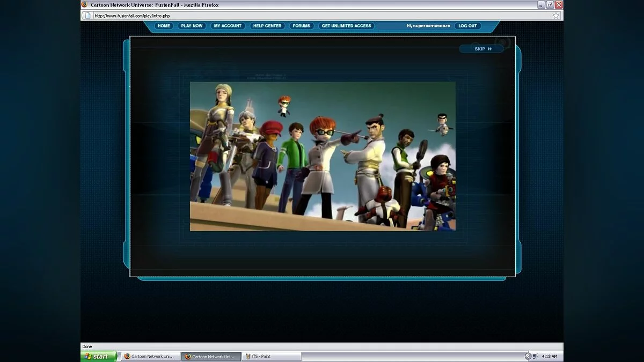The height and width of the screenshot is (362, 644).
Task: Open the HELP CENTER page
Action: click(267, 26)
